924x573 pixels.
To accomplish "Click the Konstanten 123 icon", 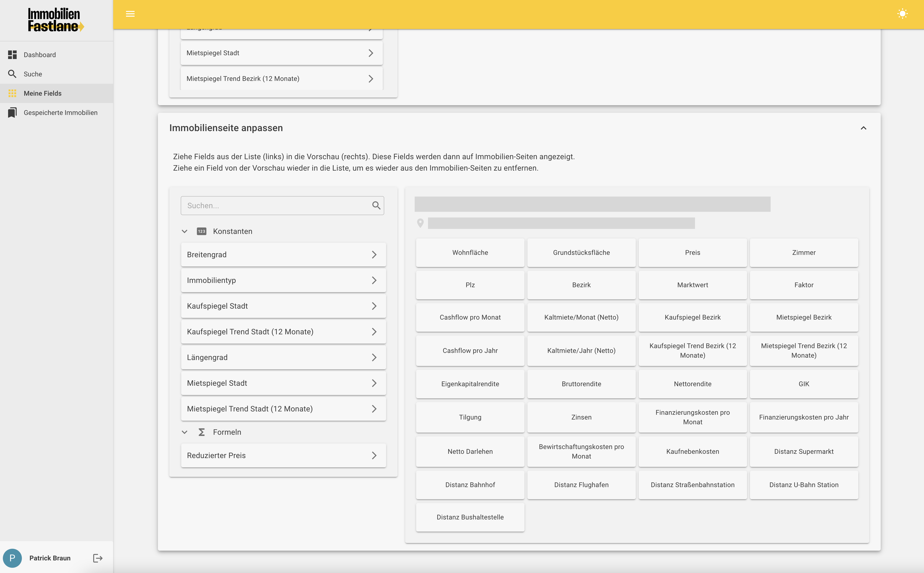I will (201, 231).
